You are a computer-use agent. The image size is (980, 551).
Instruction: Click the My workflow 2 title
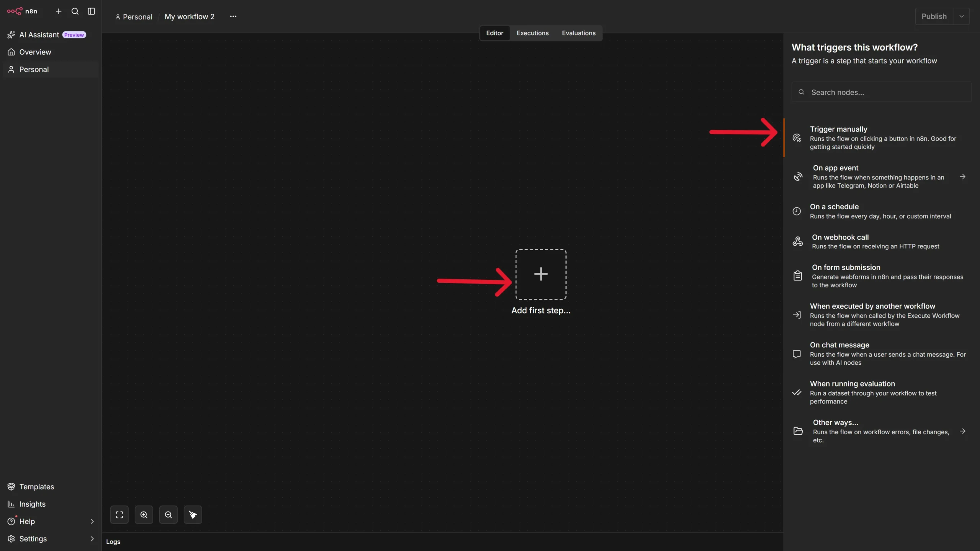(189, 16)
